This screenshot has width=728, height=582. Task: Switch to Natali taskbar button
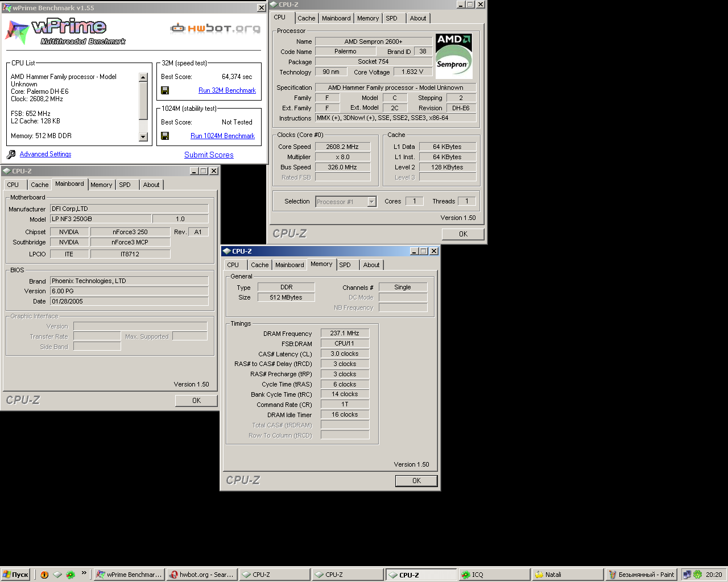567,575
